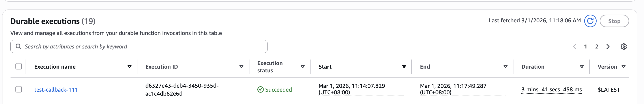Screen dimensions: 644x104
Task: Go to next page arrow
Action: click(x=608, y=47)
